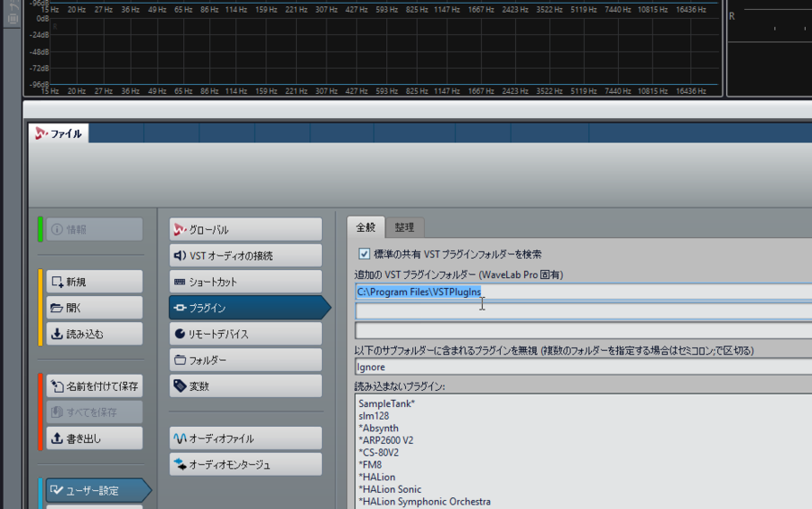The image size is (812, 509).
Task: Select *CS-80V2 in the plugin list
Action: point(379,452)
